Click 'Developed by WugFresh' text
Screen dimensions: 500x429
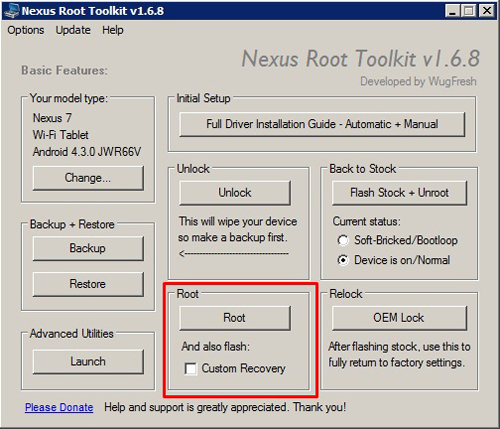(418, 82)
